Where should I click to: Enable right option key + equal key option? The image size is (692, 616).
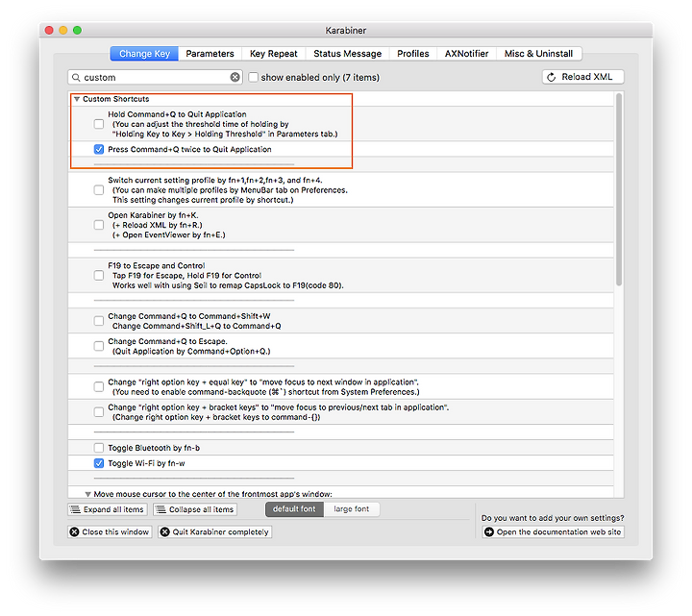[x=99, y=387]
